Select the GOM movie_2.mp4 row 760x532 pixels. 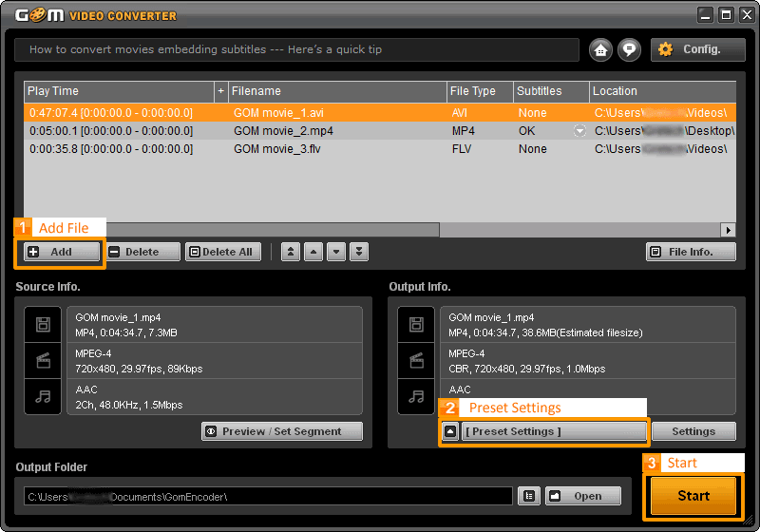[380, 131]
